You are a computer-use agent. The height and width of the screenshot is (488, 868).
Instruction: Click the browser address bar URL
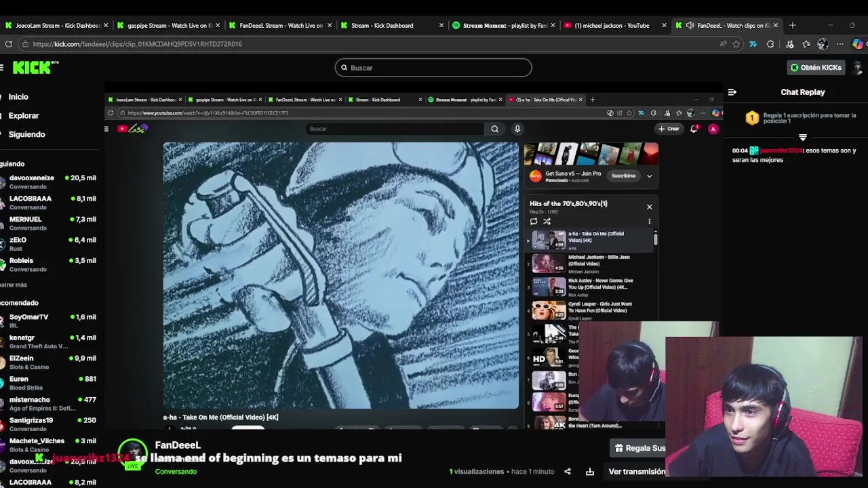(137, 44)
